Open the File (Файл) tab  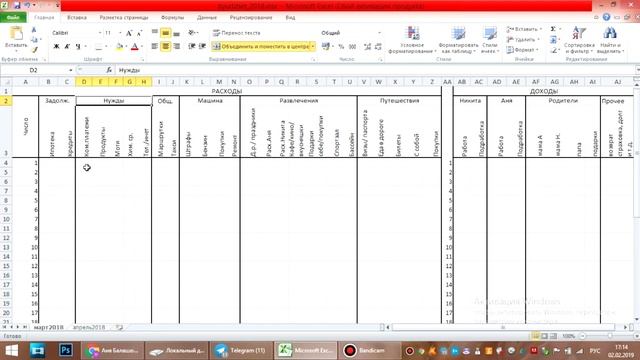pos(13,18)
